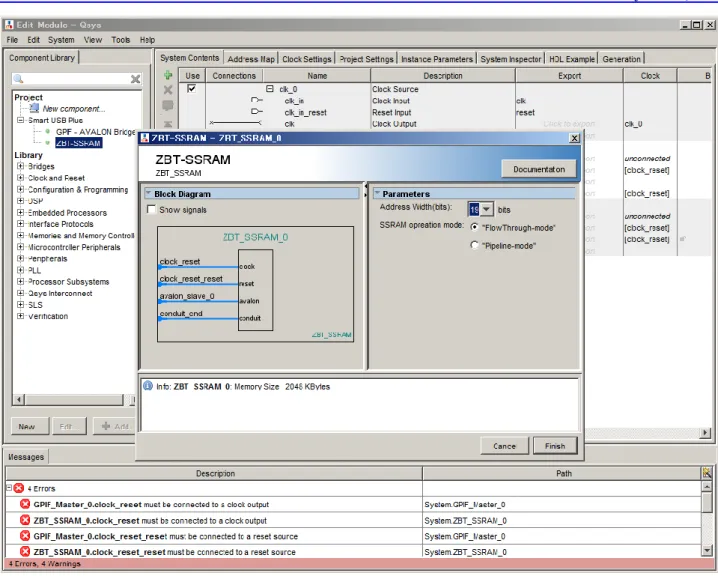Image resolution: width=718 pixels, height=576 pixels.
Task: Select GPIF - AVALON Bridge tree item
Action: pyautogui.click(x=95, y=132)
